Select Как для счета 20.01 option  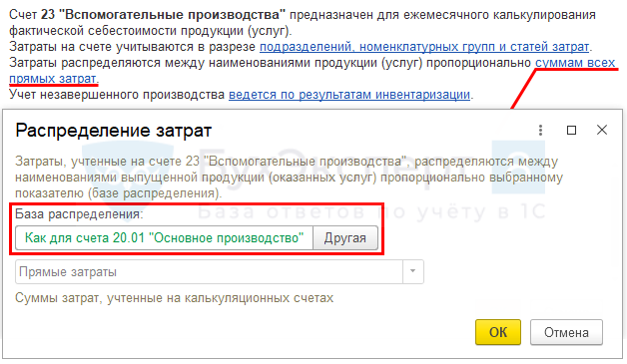coord(164,238)
